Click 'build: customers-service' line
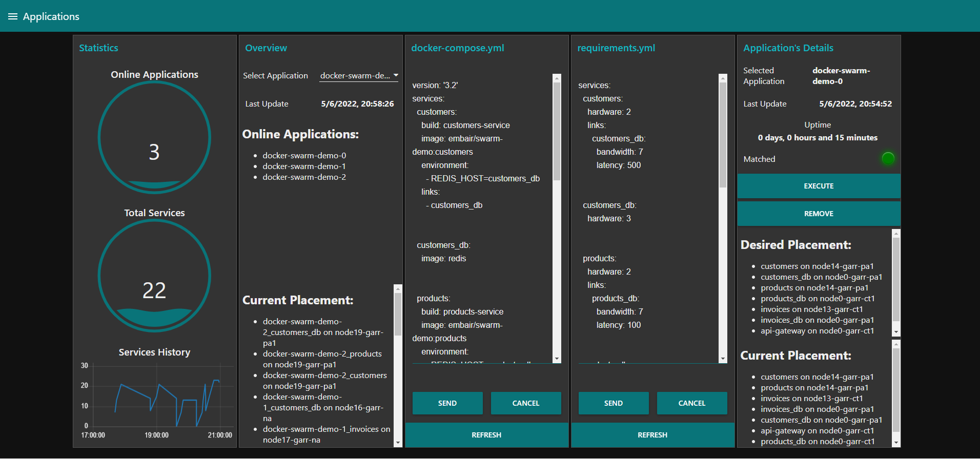 (x=465, y=125)
